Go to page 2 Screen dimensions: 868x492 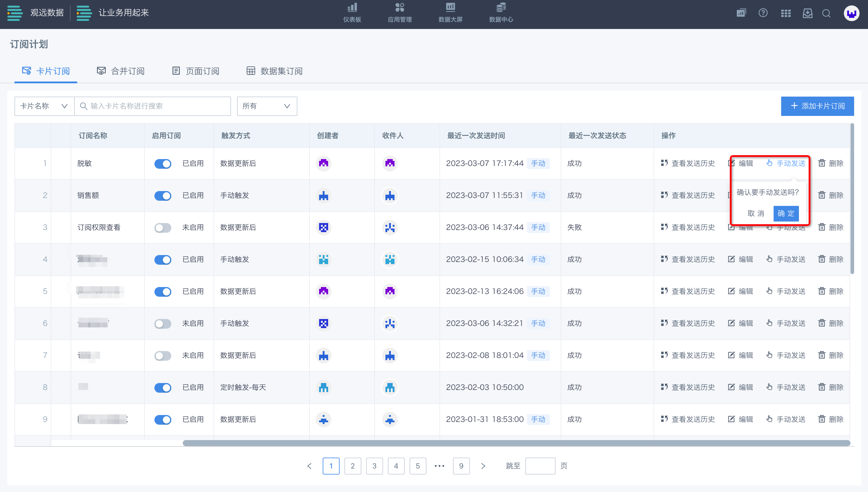tap(353, 466)
